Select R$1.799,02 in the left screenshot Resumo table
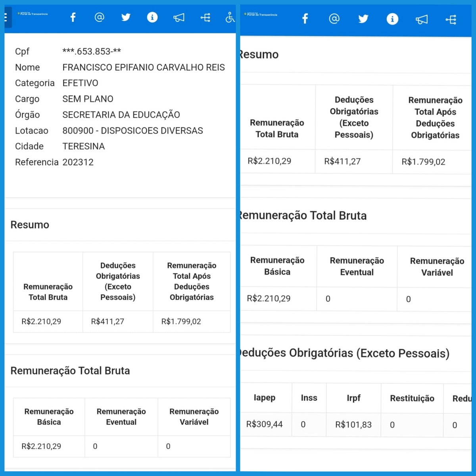Screen dimensions: 476x476 click(181, 322)
